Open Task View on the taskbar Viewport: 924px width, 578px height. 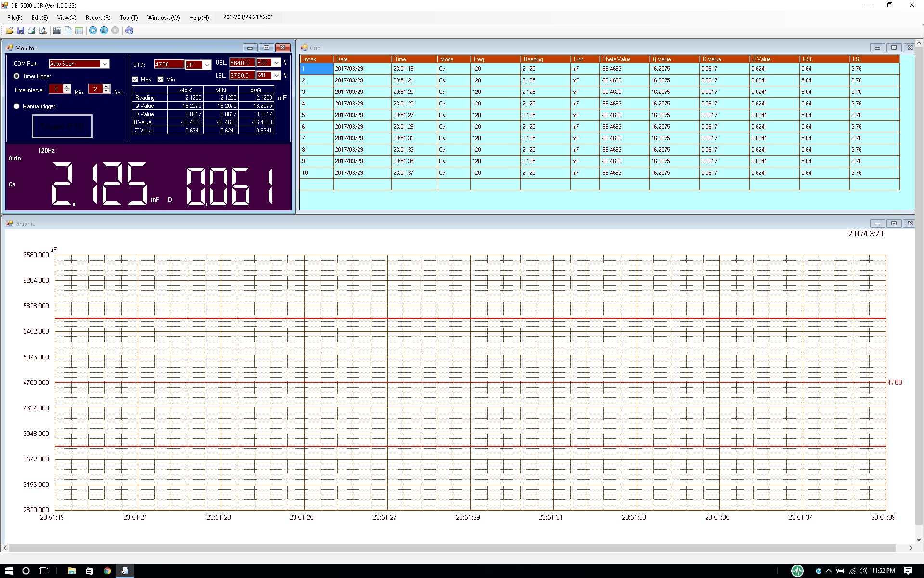tap(43, 571)
